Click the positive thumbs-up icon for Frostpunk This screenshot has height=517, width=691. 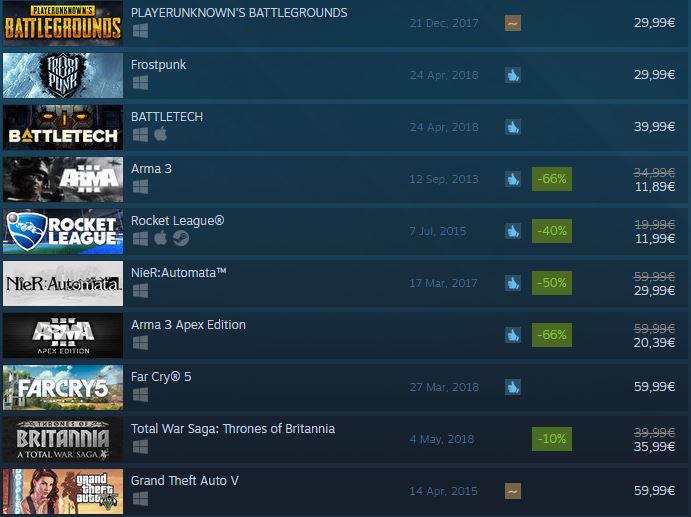(513, 75)
